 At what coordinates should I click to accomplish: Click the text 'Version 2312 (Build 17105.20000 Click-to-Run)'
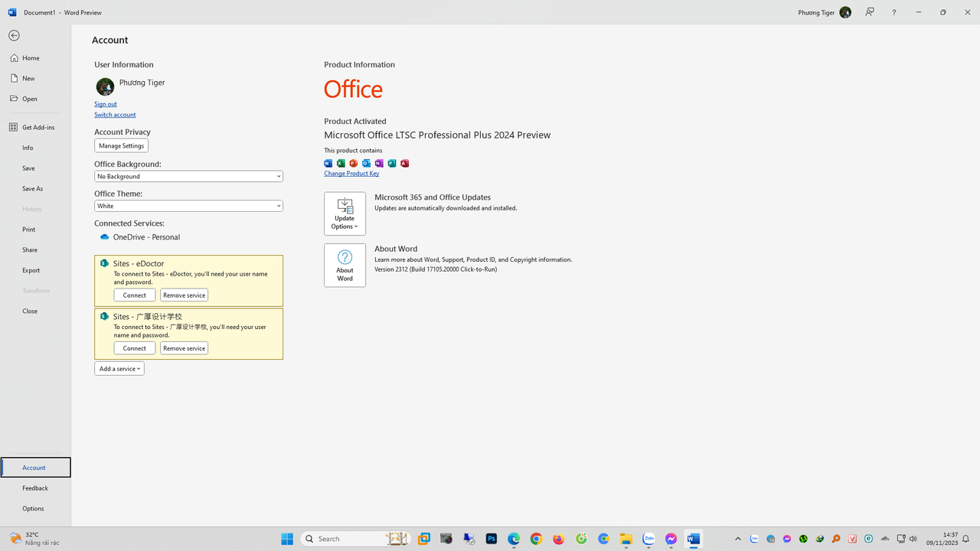tap(436, 269)
